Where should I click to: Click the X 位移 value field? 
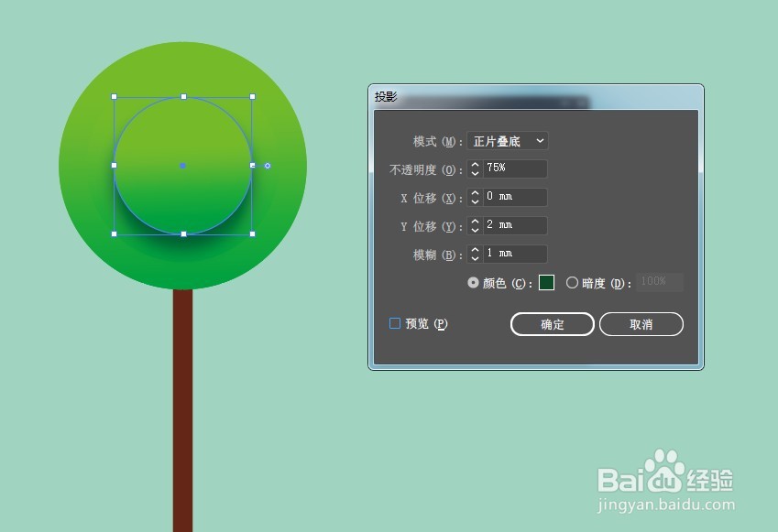pos(515,197)
